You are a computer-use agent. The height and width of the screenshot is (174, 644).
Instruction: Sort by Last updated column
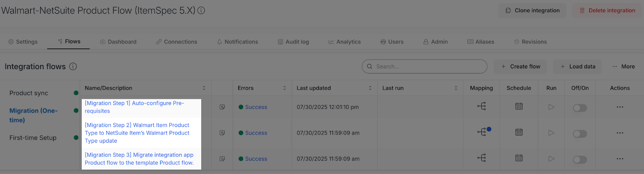(370, 88)
